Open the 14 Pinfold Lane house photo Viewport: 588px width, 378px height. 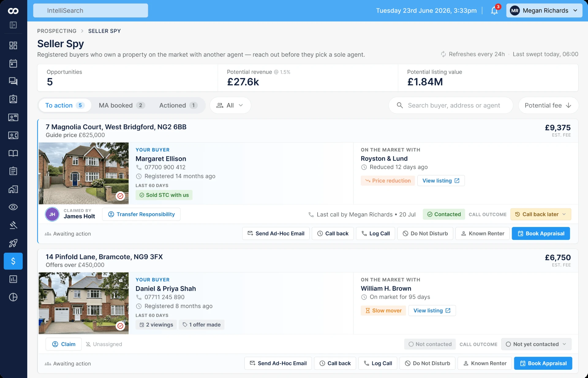point(84,303)
